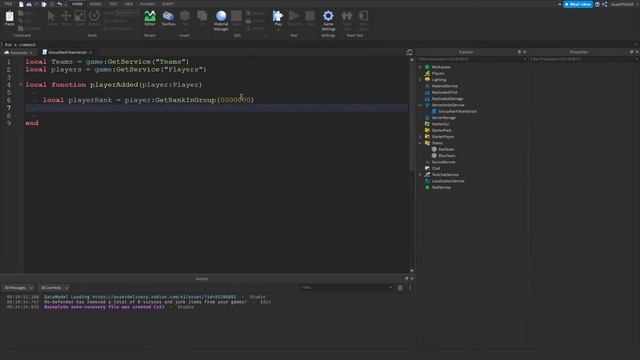Switch to the GroupRankTeamScript tab

pos(67,52)
